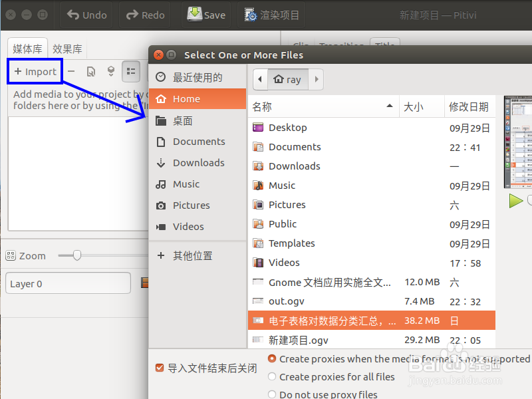Image resolution: width=532 pixels, height=399 pixels.
Task: Click the Import button in media library
Action: 35,72
